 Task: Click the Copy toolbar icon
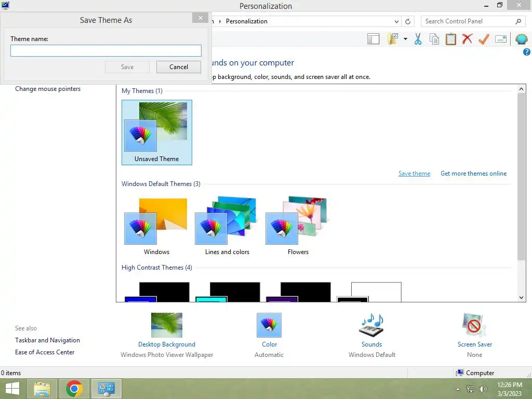pyautogui.click(x=434, y=39)
